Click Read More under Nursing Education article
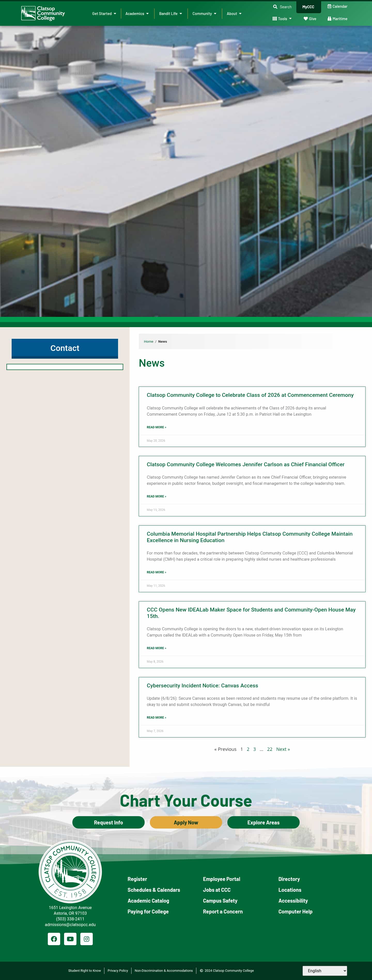Image resolution: width=372 pixels, height=980 pixels. click(157, 572)
